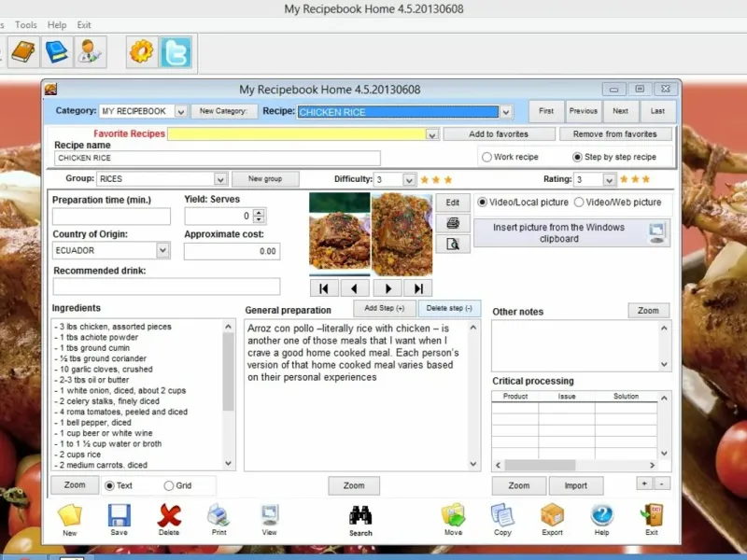Expand the Recipe dropdown list
Image resolution: width=747 pixels, height=560 pixels.
[506, 112]
